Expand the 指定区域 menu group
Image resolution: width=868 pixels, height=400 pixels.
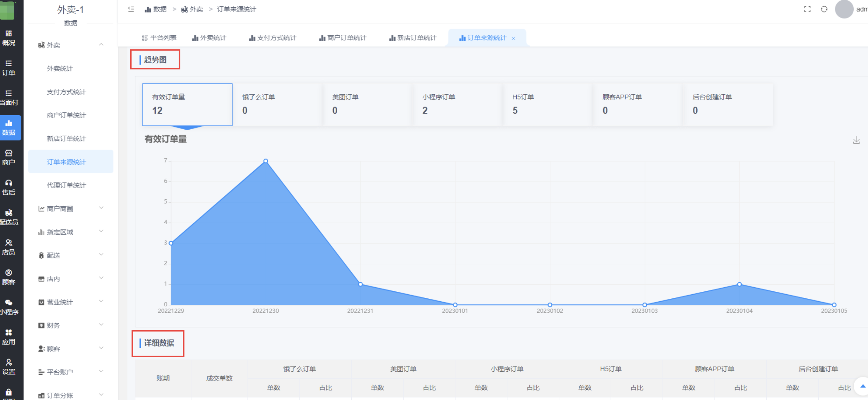71,232
